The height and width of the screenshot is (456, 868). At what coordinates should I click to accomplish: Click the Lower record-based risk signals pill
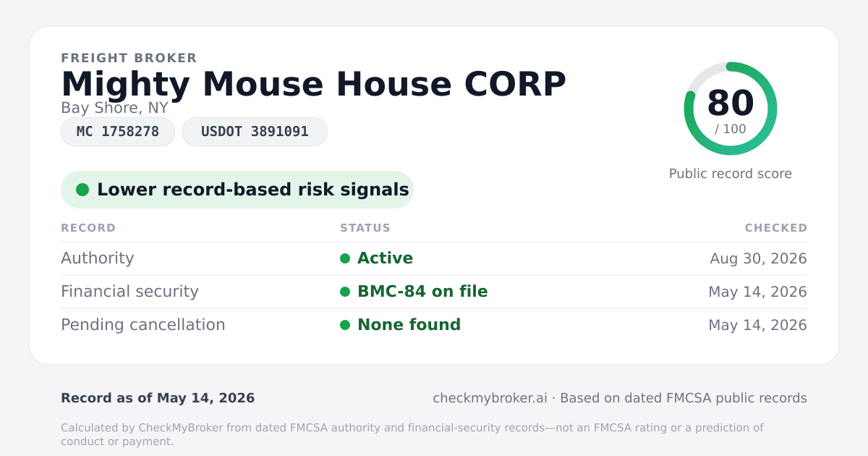point(237,190)
